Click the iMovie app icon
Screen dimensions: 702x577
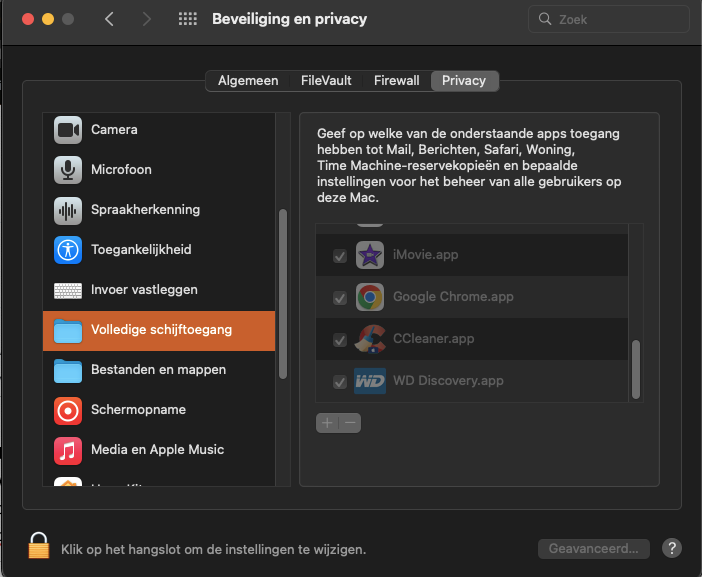point(370,255)
